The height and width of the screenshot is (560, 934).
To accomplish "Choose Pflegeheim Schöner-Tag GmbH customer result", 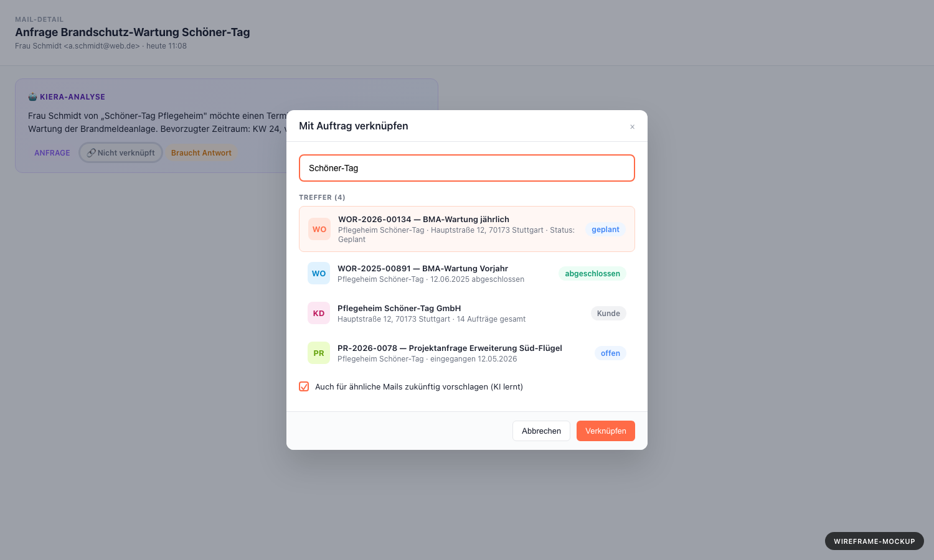I will click(x=467, y=313).
